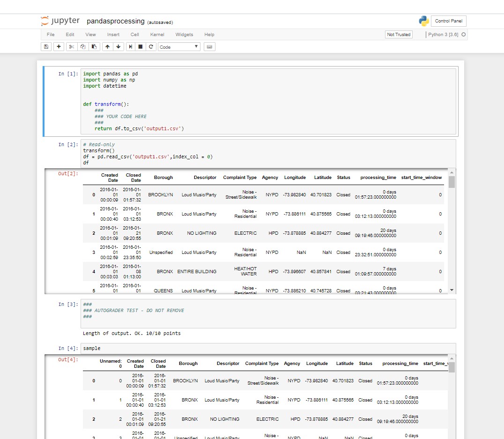Cut selected cell with the scissors icon
This screenshot has height=439, width=504.
coord(71,46)
